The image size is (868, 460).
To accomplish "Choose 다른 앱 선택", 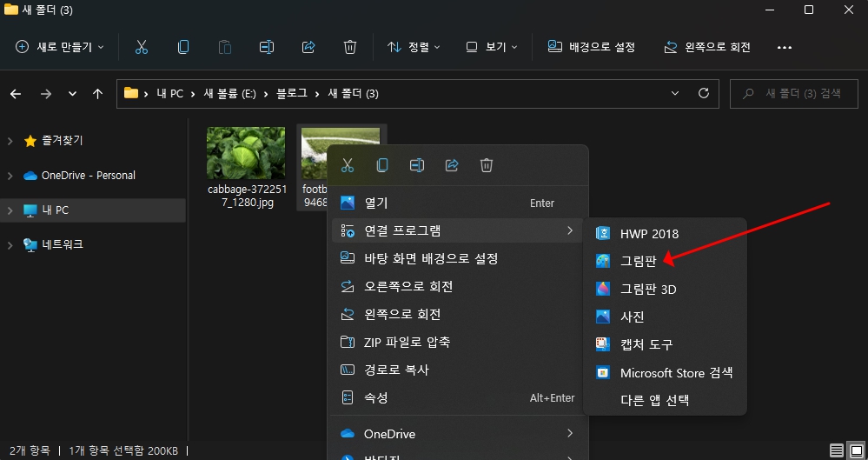I will coord(665,400).
